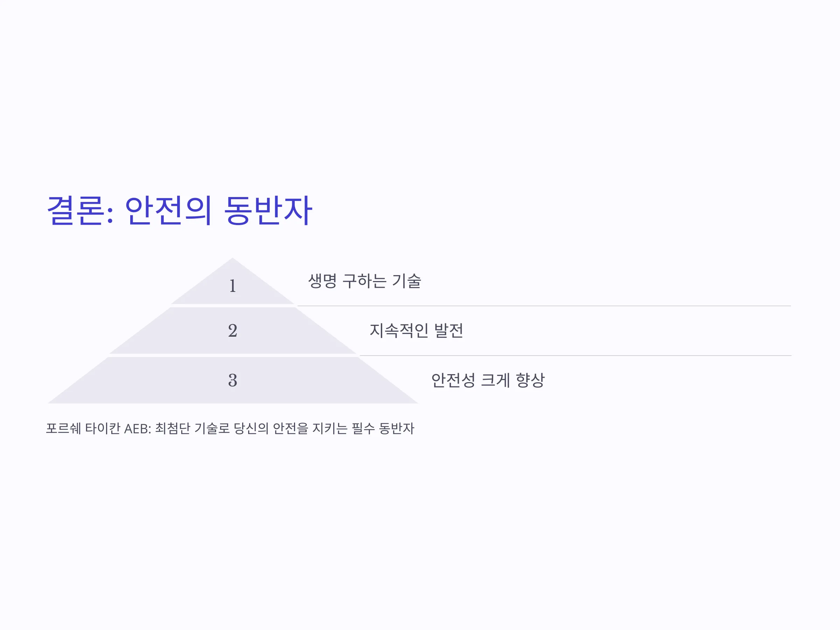Click divider line under 지속적인 발전
The image size is (840, 630).
point(575,356)
